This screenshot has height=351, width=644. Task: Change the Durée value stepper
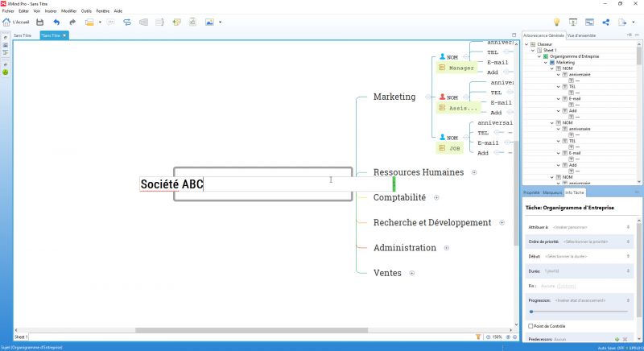(628, 271)
